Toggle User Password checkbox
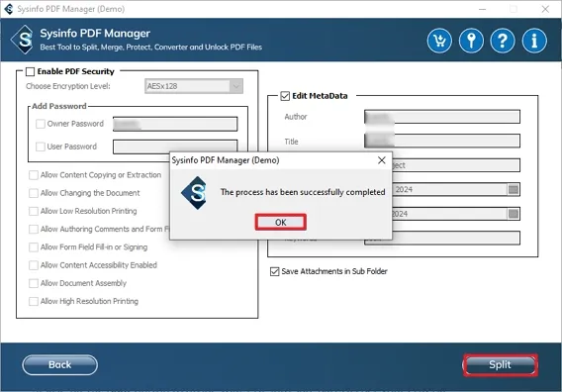The height and width of the screenshot is (392, 562). point(41,147)
